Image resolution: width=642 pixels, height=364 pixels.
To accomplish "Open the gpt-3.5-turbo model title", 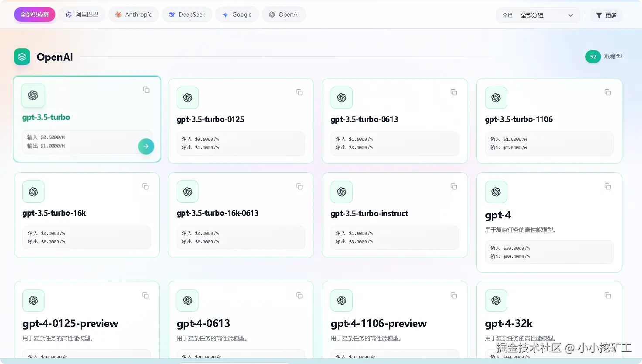I will click(x=46, y=117).
